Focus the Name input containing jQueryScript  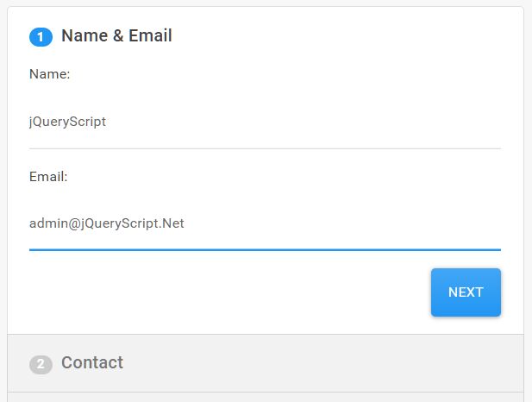click(x=265, y=122)
